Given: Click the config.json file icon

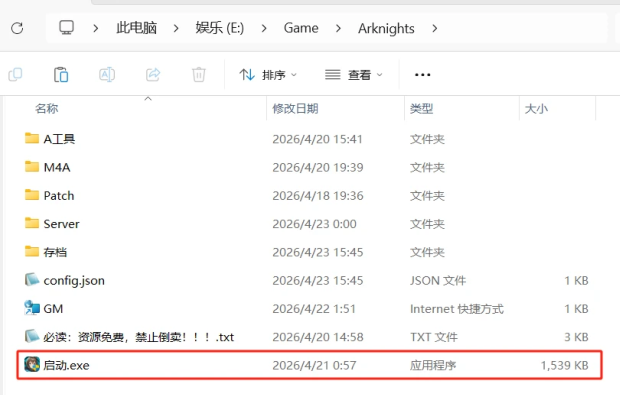Looking at the screenshot, I should tap(32, 280).
